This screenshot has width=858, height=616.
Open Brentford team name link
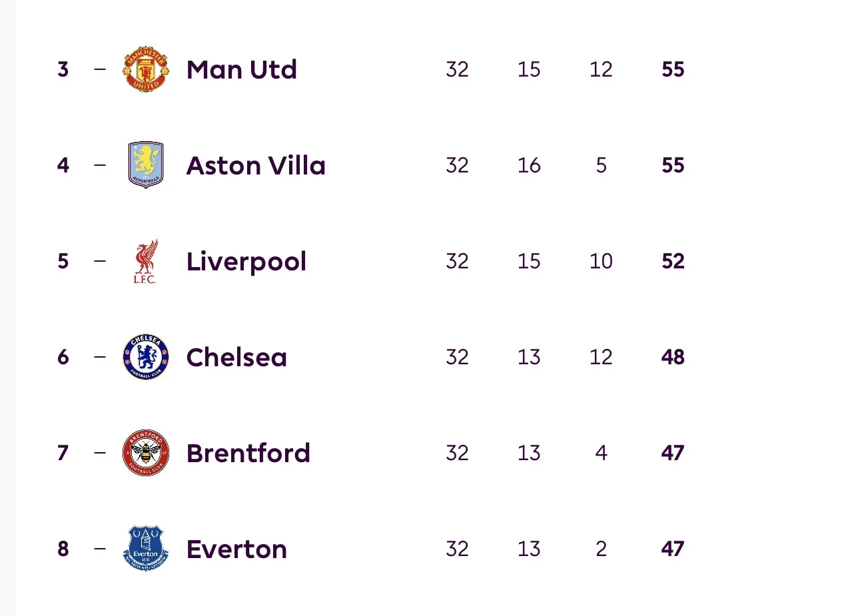tap(248, 453)
